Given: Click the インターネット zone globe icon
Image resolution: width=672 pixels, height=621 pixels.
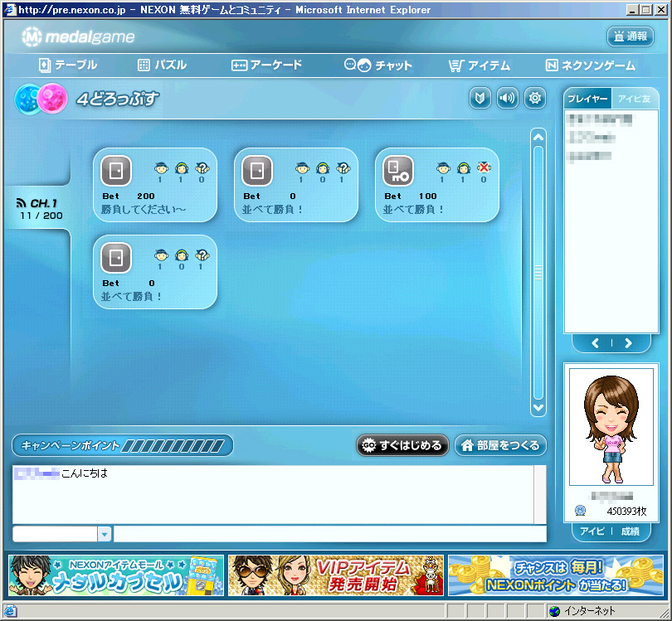Looking at the screenshot, I should click(554, 611).
